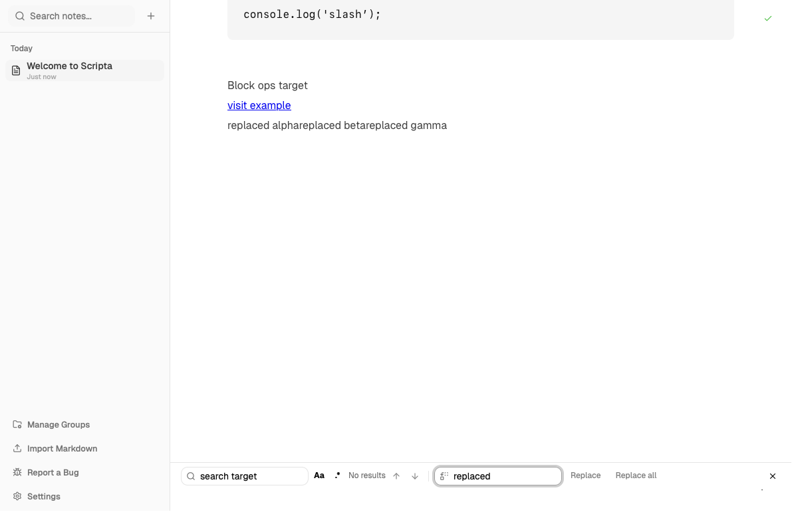Screen dimensions: 798x532
Task: Toggle match case with the Aa button
Action: [319, 475]
